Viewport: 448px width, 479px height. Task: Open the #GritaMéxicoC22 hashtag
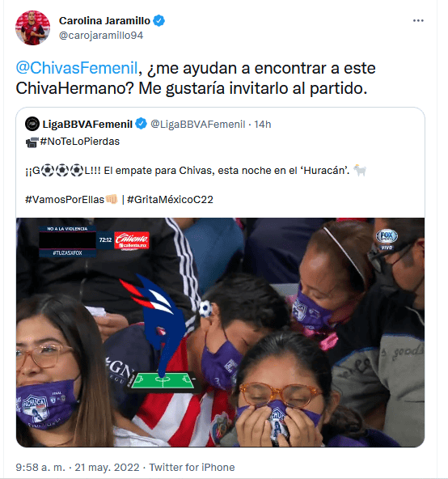(x=170, y=200)
